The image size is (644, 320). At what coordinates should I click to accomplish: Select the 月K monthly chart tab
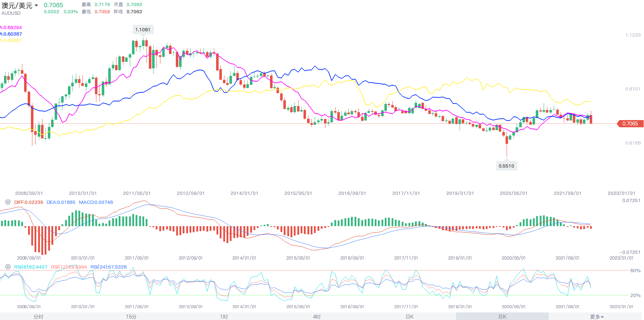[502, 317]
